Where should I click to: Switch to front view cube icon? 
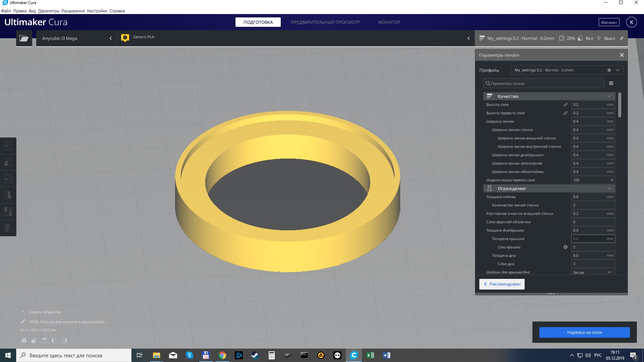34,341
